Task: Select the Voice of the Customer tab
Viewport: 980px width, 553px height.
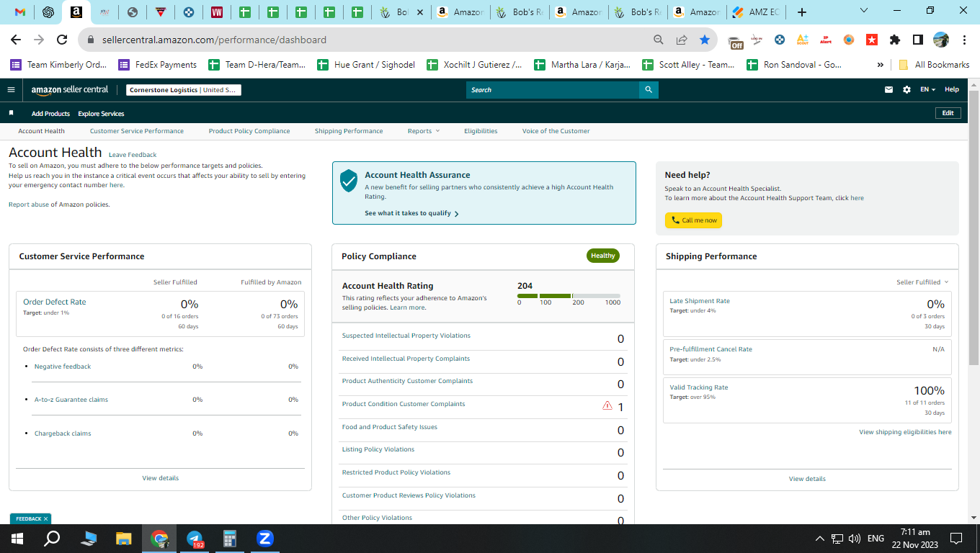Action: (x=556, y=131)
